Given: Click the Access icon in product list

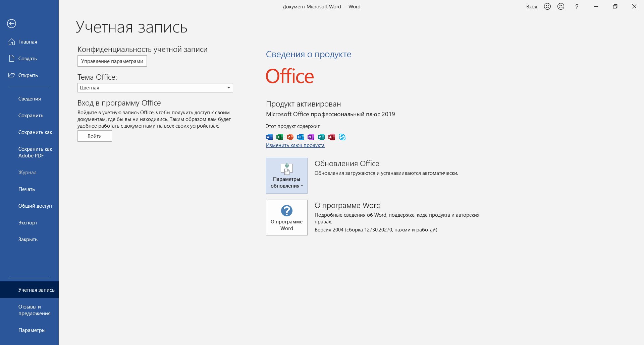Looking at the screenshot, I should coord(332,137).
